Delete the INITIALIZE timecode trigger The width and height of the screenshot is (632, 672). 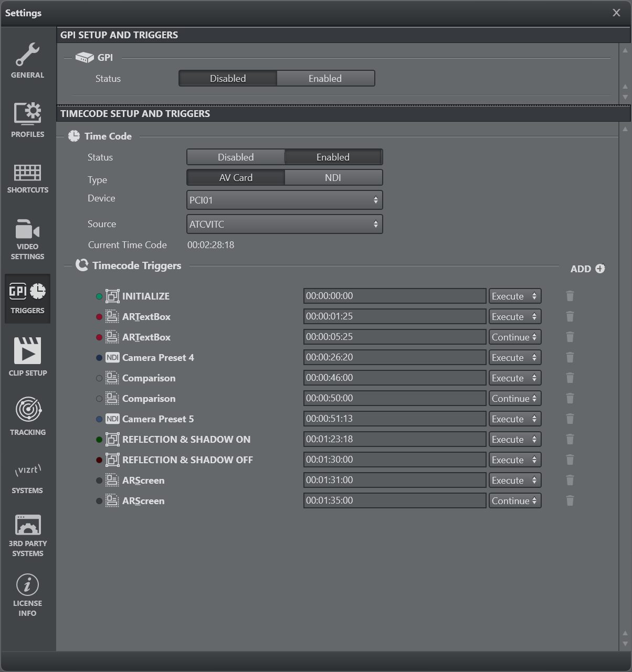570,296
